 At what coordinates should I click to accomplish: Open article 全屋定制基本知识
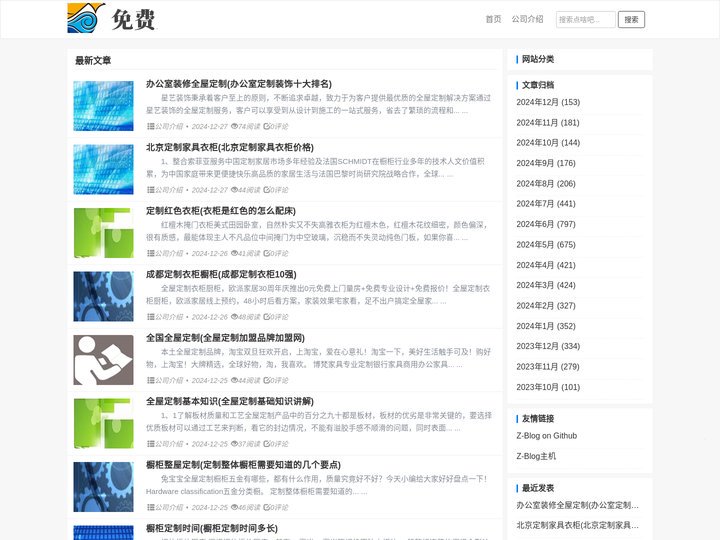click(x=230, y=401)
